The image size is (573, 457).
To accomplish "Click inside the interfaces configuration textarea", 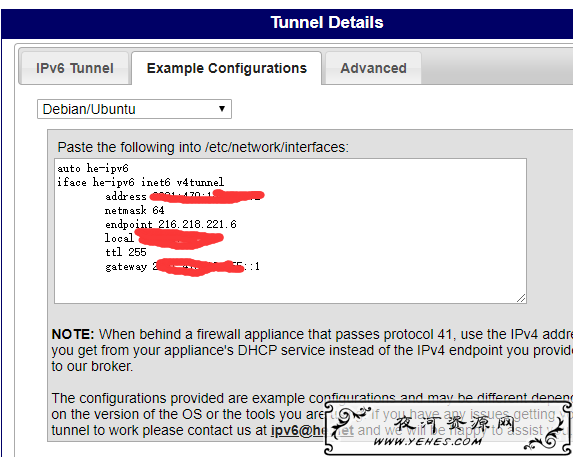I will tap(290, 231).
